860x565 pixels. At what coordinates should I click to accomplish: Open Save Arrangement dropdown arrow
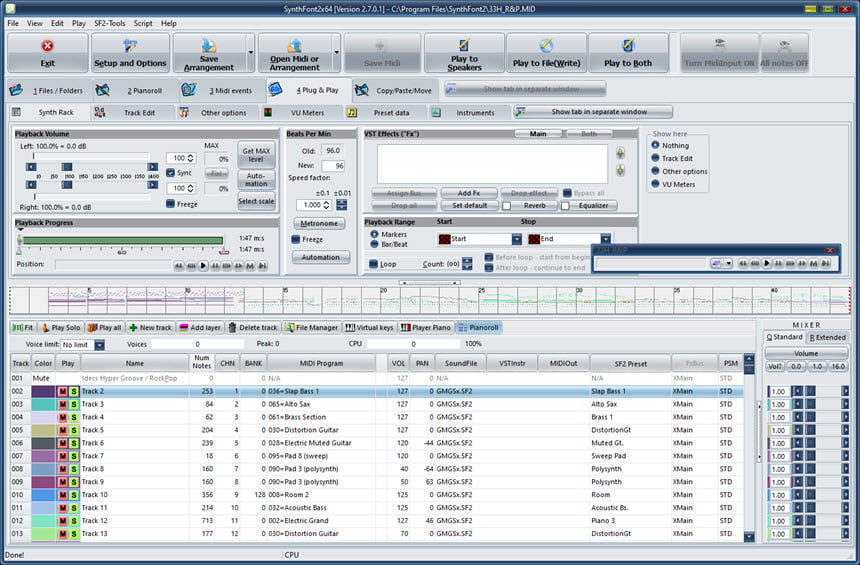(x=251, y=53)
